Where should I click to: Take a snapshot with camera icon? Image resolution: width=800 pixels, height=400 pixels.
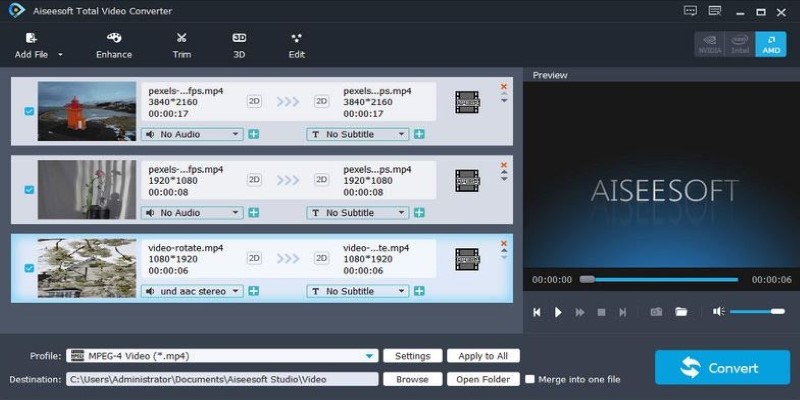[x=656, y=312]
